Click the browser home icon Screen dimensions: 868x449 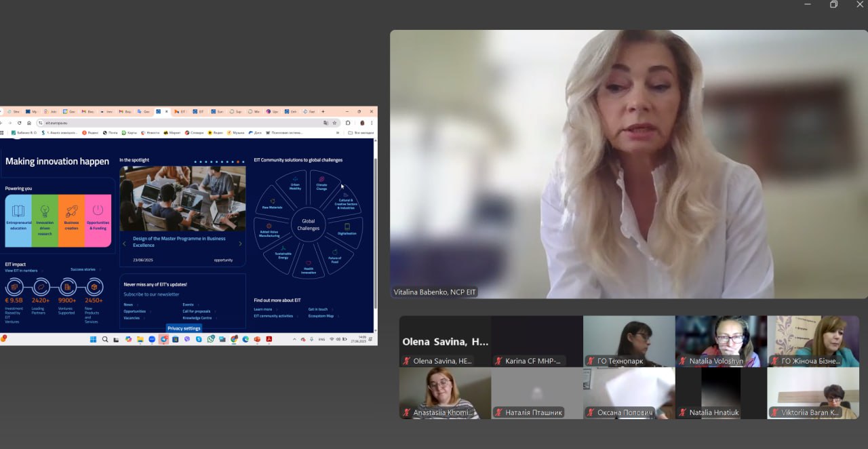tap(29, 123)
